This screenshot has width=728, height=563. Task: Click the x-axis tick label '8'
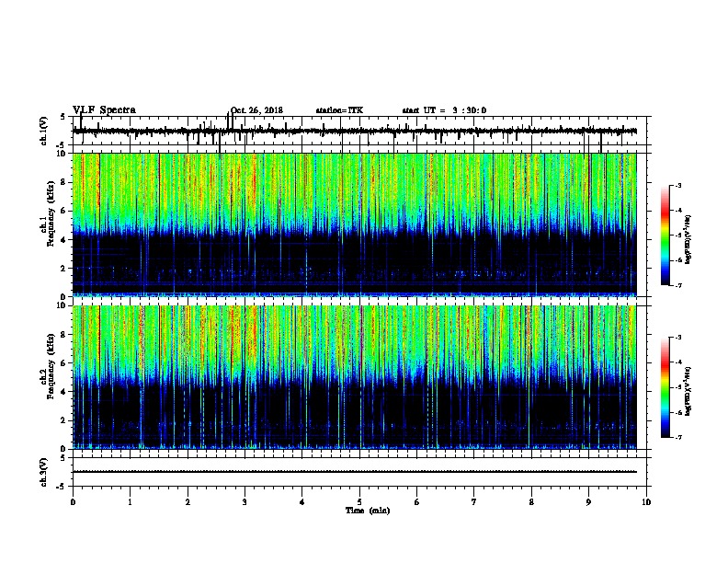pos(531,502)
